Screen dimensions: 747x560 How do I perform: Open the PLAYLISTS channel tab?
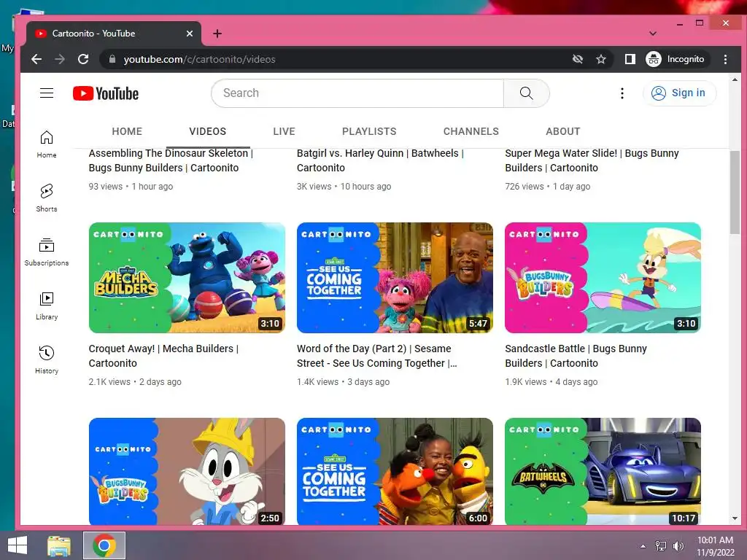[369, 131]
